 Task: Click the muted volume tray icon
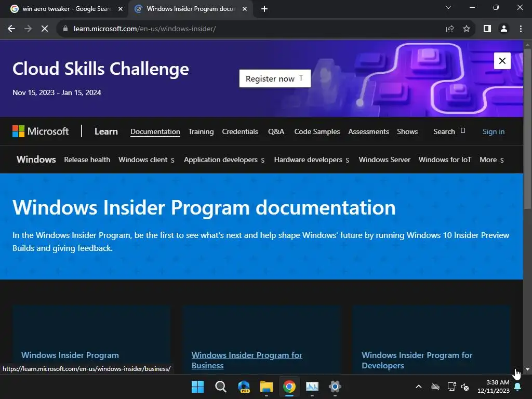click(465, 387)
